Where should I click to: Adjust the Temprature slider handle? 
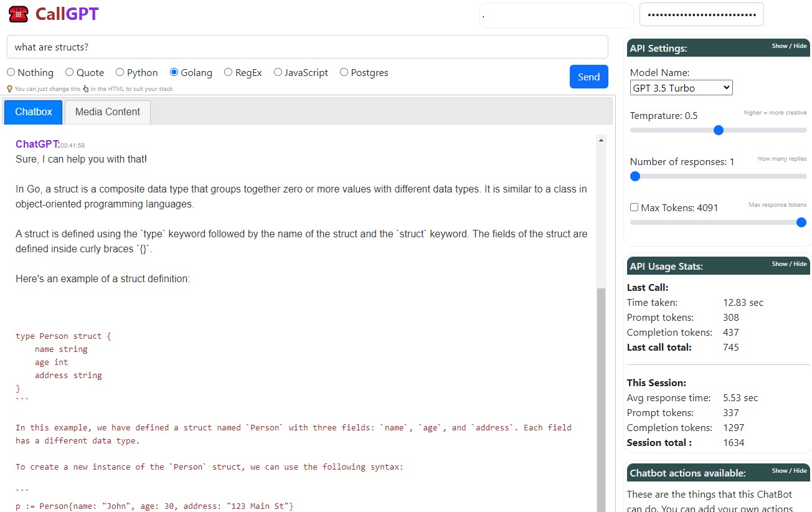tap(718, 130)
